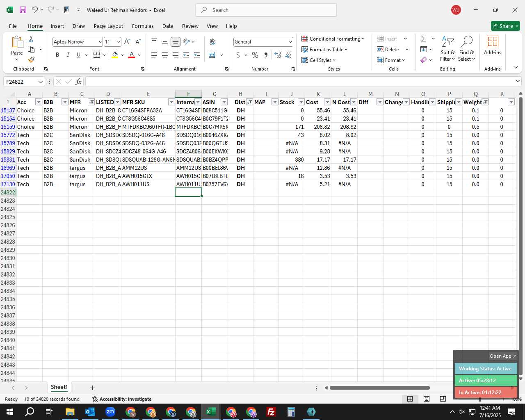Expand the Name Box dropdown arrow
Viewport: 525px width, 420px height.
pyautogui.click(x=40, y=82)
